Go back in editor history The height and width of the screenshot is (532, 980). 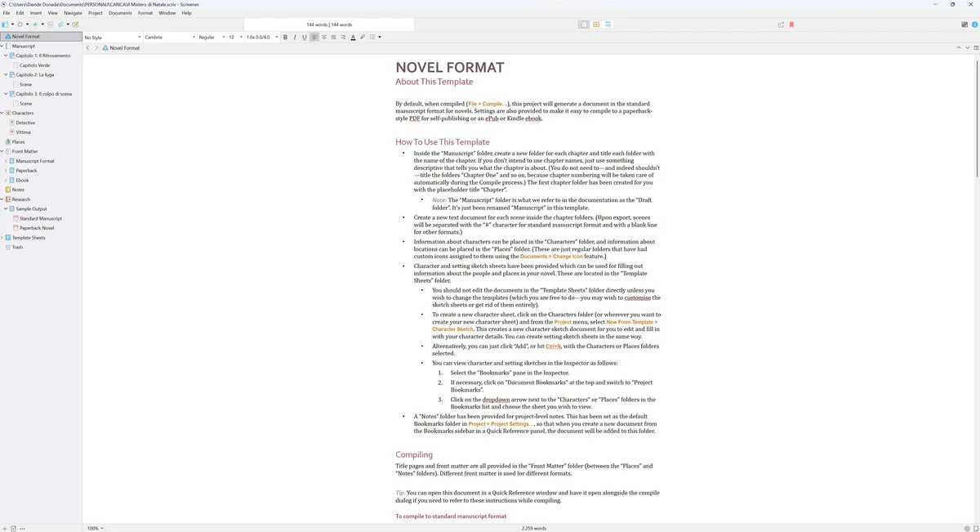(x=87, y=48)
